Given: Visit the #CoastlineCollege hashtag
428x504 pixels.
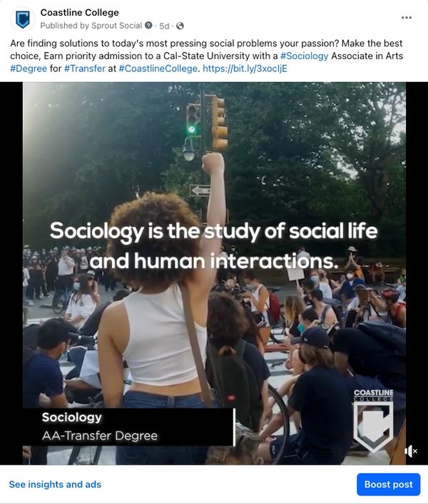Looking at the screenshot, I should [x=158, y=68].
